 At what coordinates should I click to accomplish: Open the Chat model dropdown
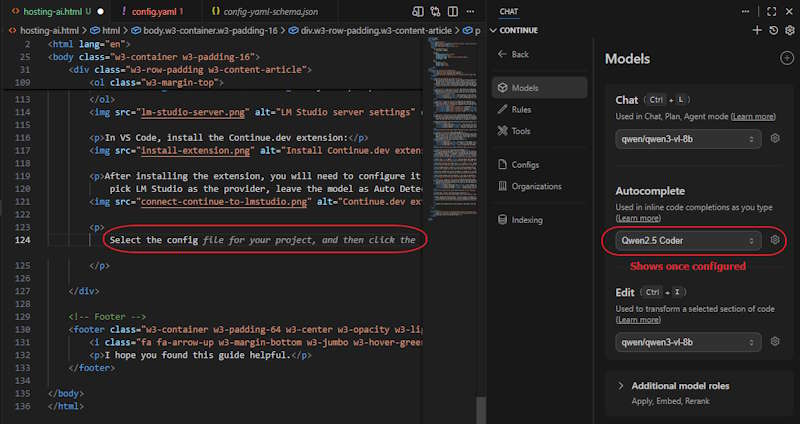(x=688, y=139)
